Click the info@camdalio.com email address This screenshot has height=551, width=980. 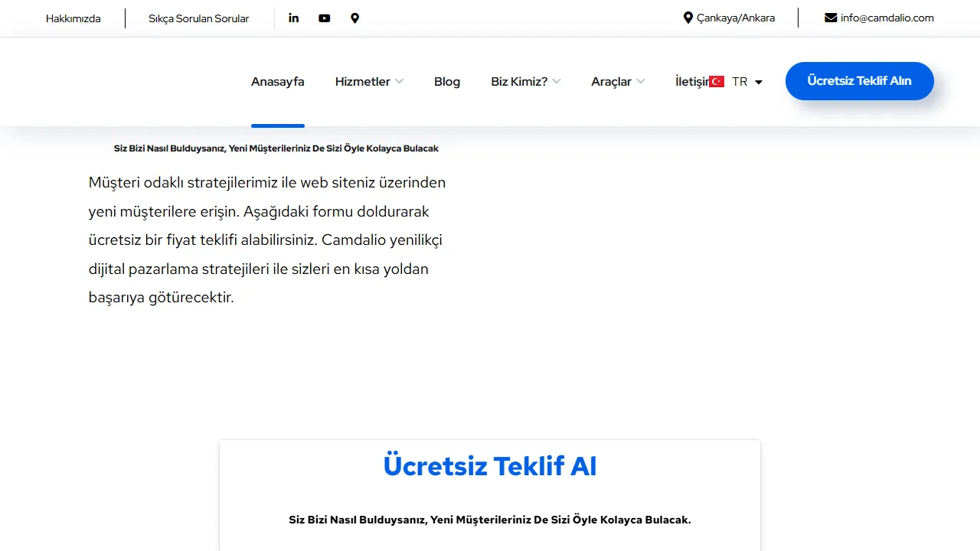click(x=887, y=18)
